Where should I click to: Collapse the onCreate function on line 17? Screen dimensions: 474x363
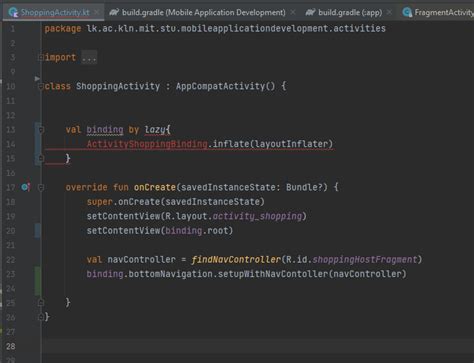pyautogui.click(x=41, y=187)
